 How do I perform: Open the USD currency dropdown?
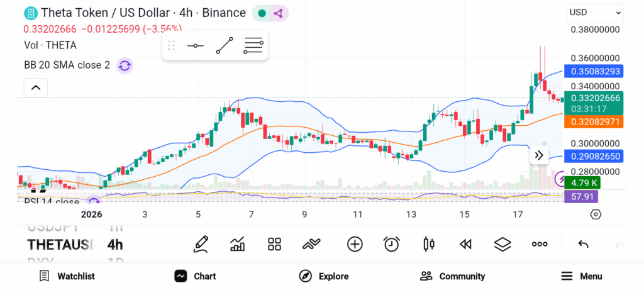pyautogui.click(x=595, y=12)
